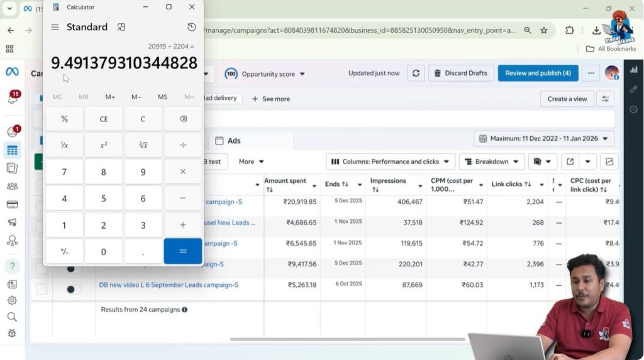This screenshot has width=644, height=360.
Task: Click the divide key in Calculator
Action: pos(183,145)
